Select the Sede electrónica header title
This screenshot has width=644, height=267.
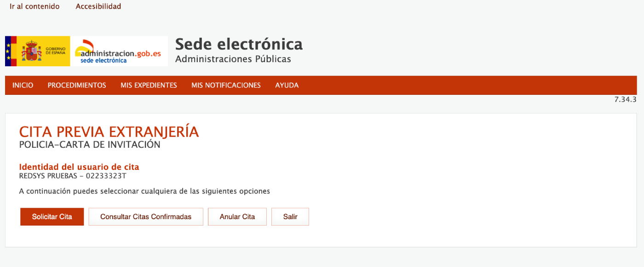click(238, 45)
